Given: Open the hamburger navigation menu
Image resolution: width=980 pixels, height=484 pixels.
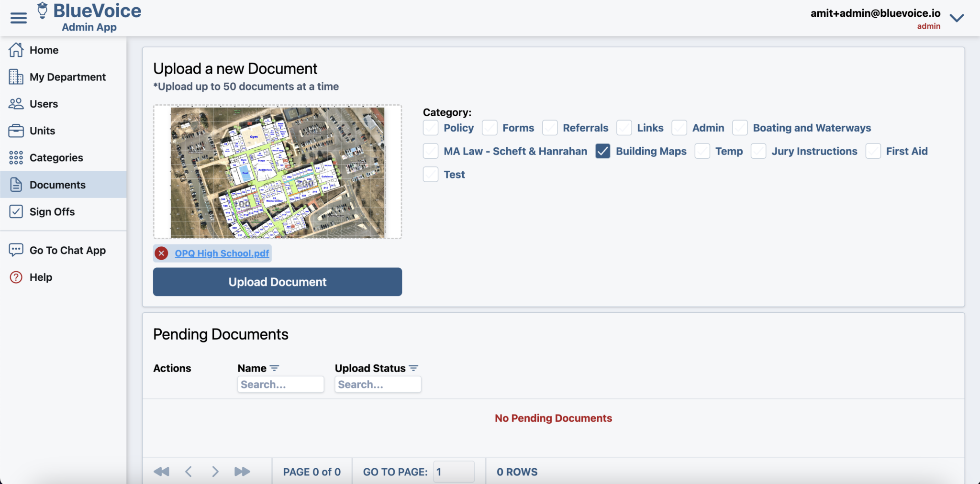Looking at the screenshot, I should (19, 18).
